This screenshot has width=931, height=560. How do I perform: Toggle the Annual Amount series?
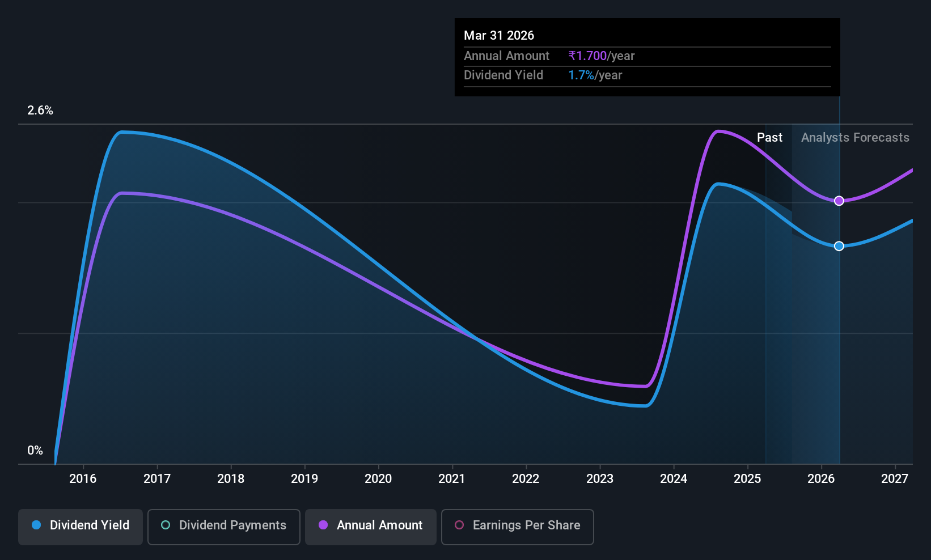[371, 527]
